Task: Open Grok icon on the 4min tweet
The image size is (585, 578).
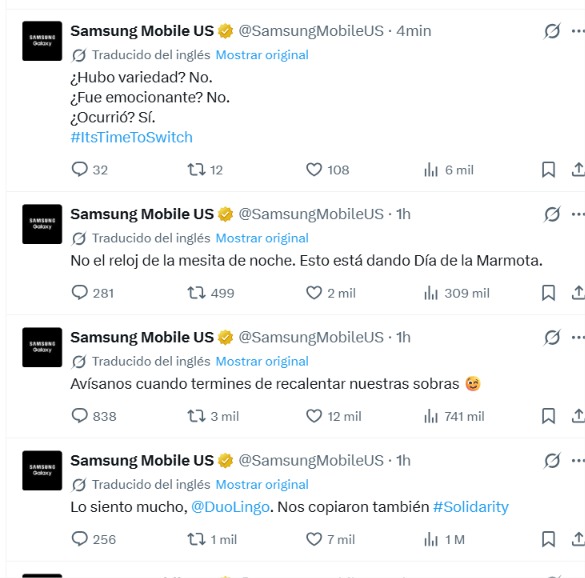Action: point(552,31)
